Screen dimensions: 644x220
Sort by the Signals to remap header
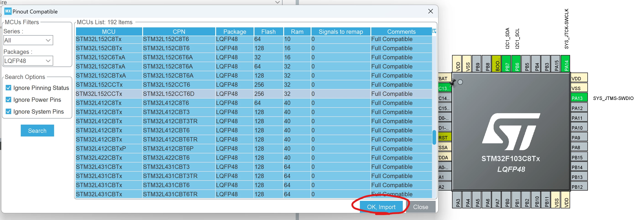tap(340, 32)
